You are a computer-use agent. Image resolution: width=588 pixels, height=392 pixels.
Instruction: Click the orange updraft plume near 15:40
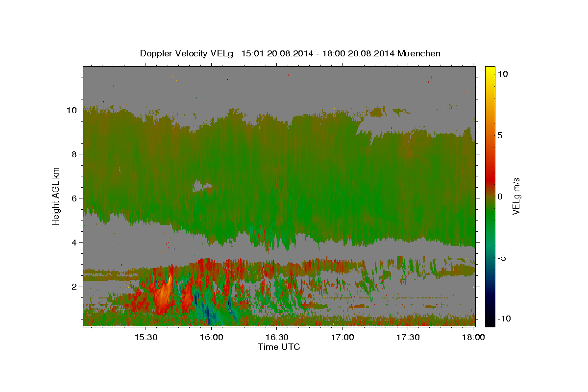pos(164,295)
